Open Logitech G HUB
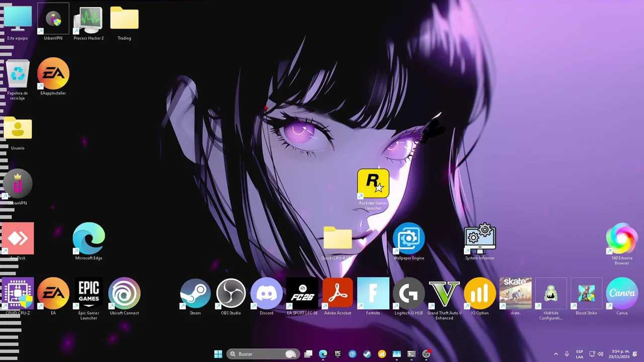Screen dimensions: 644x362 click(409, 297)
